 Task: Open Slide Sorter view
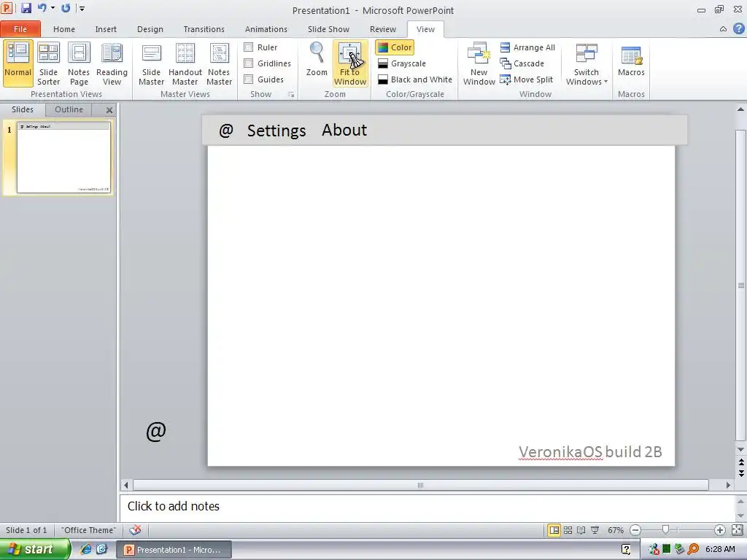click(49, 63)
